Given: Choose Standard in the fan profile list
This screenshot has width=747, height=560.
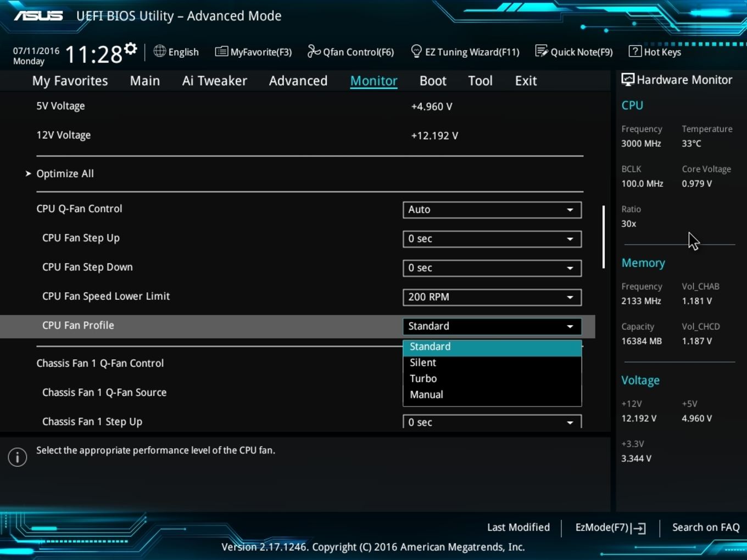Looking at the screenshot, I should (x=492, y=348).
